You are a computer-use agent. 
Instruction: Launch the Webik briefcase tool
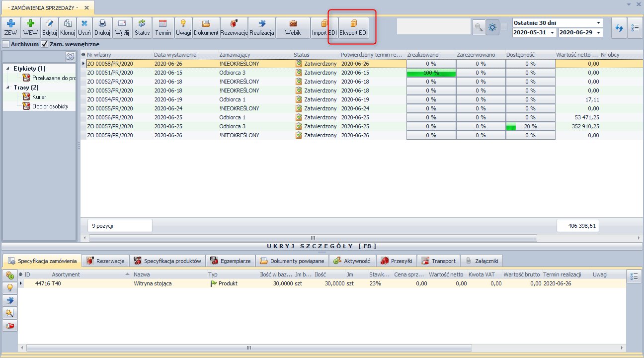[293, 27]
